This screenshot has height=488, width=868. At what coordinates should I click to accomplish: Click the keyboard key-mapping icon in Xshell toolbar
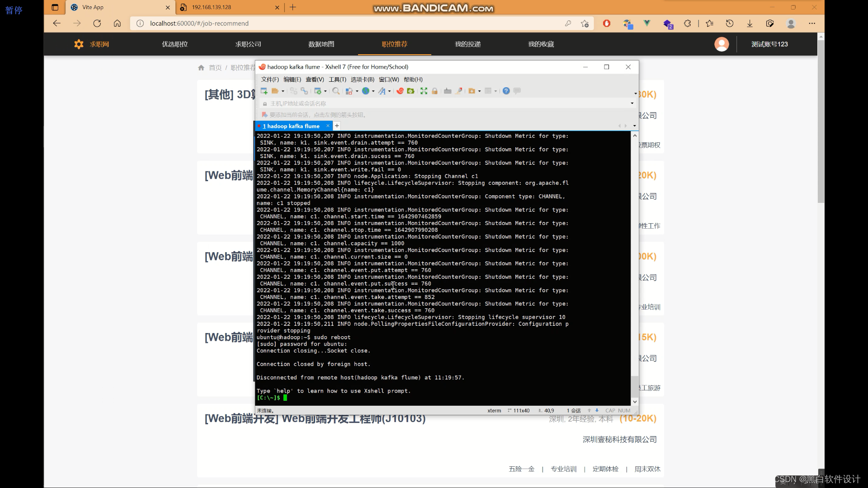(448, 91)
